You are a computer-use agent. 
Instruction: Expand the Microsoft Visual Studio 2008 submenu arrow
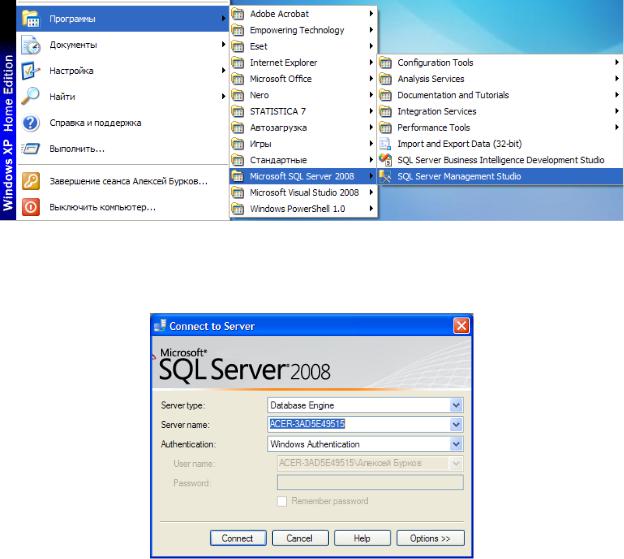tap(371, 193)
